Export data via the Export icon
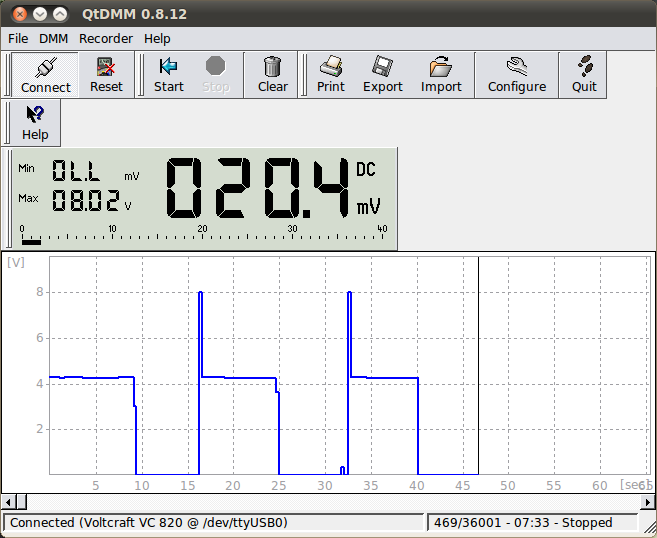657x538 pixels. click(382, 68)
